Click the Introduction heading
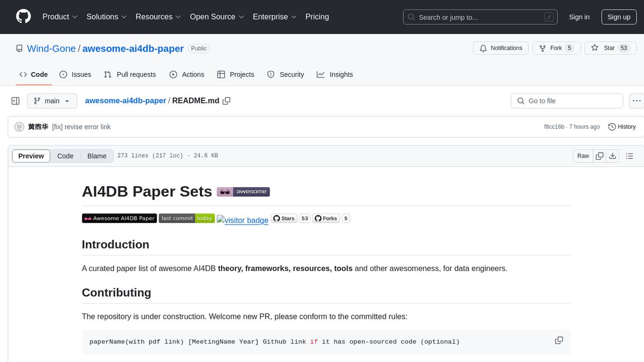Viewport: 644px width, 362px height. pos(116,244)
